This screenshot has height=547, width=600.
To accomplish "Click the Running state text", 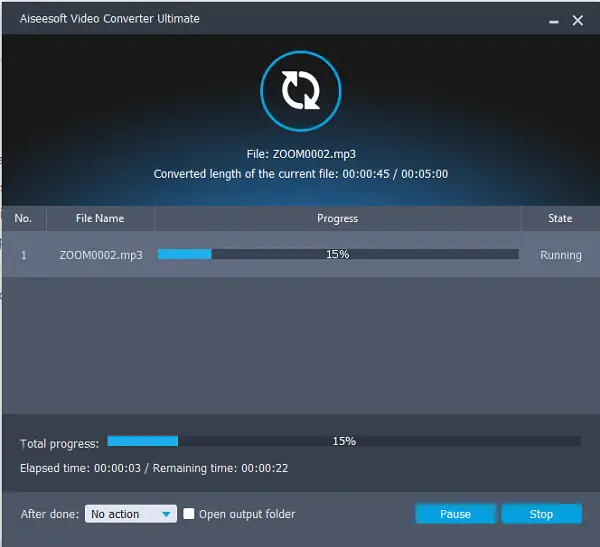I will click(561, 255).
